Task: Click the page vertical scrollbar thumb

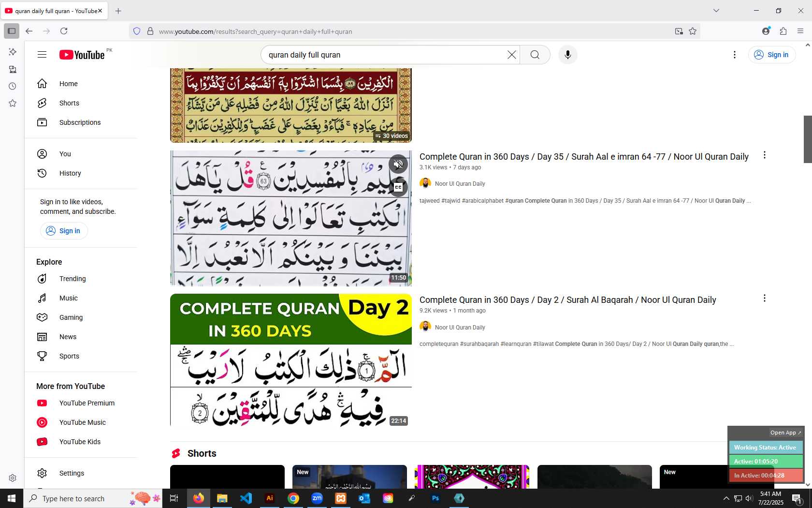Action: pos(808,139)
